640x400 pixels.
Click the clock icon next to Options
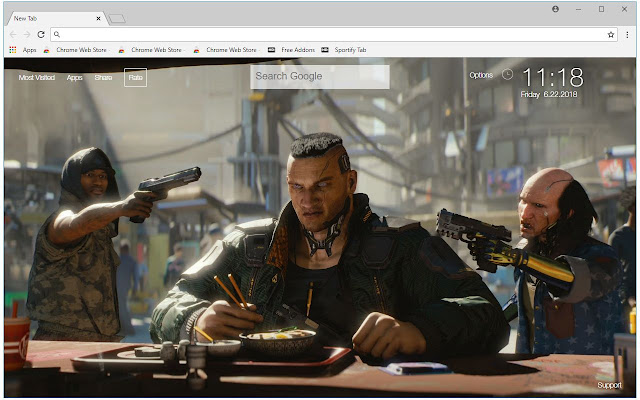click(507, 74)
